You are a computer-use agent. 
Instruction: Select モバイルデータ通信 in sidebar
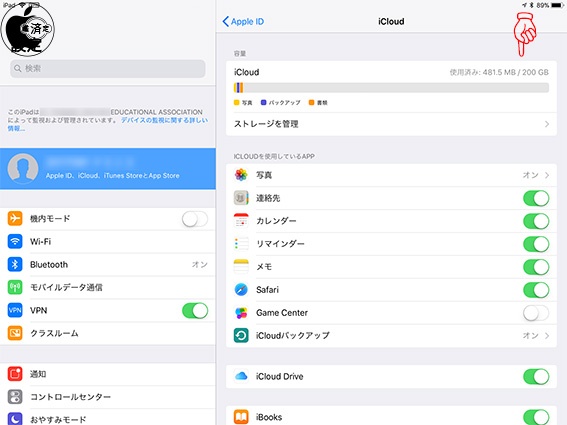pyautogui.click(x=108, y=287)
